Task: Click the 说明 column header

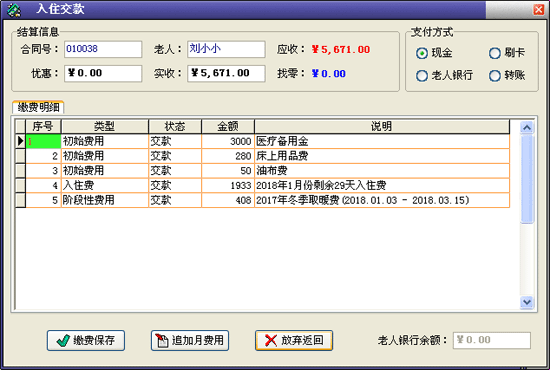Action: (382, 126)
